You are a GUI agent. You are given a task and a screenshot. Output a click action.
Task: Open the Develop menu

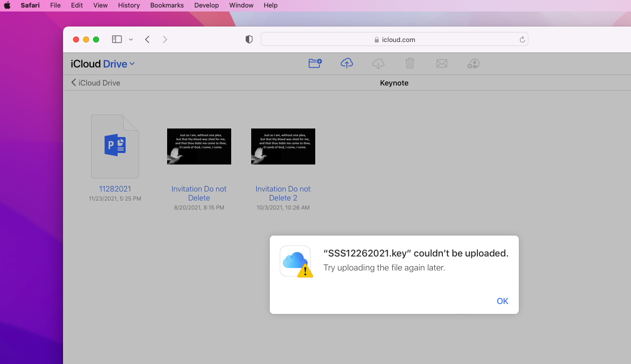pyautogui.click(x=207, y=5)
